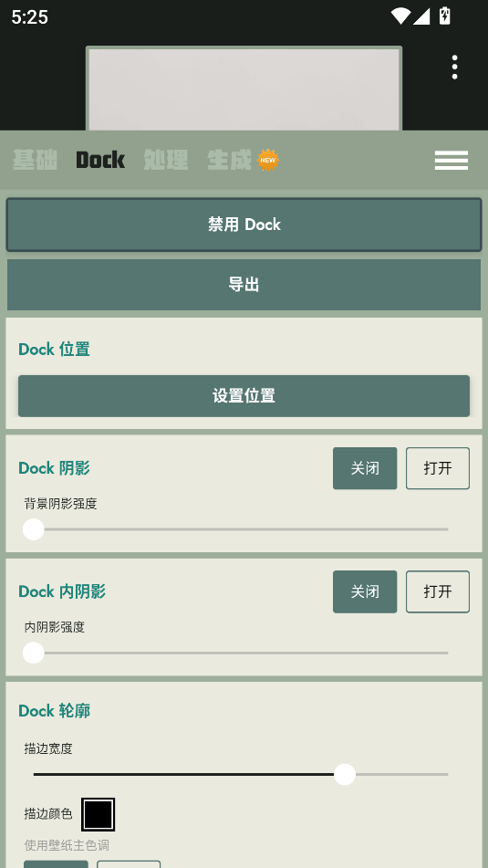The image size is (488, 868).
Task: Open the 生成 tab
Action: 229,160
